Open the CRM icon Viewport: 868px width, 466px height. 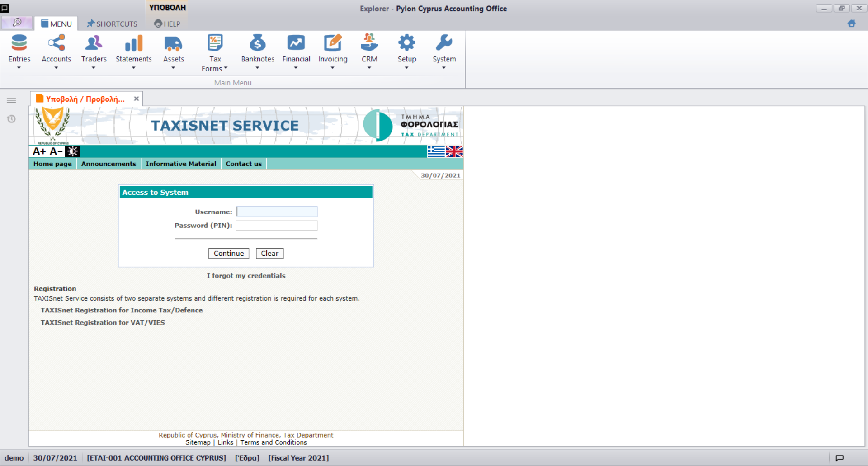click(369, 43)
